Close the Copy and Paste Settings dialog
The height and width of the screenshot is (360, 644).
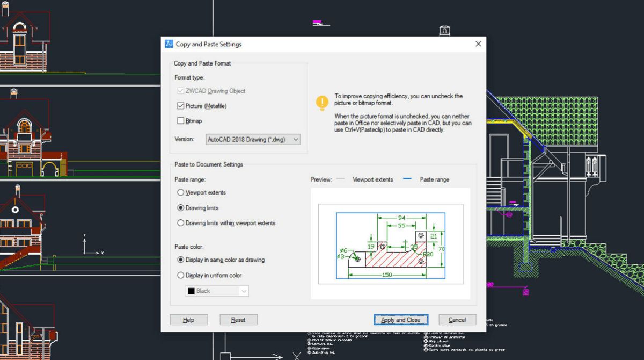(x=478, y=44)
